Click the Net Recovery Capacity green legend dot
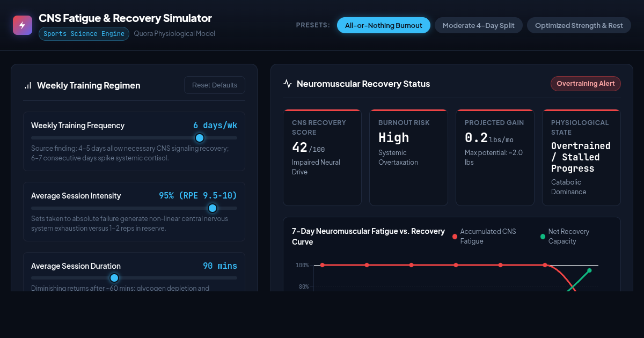This screenshot has width=644, height=338. coord(543,237)
